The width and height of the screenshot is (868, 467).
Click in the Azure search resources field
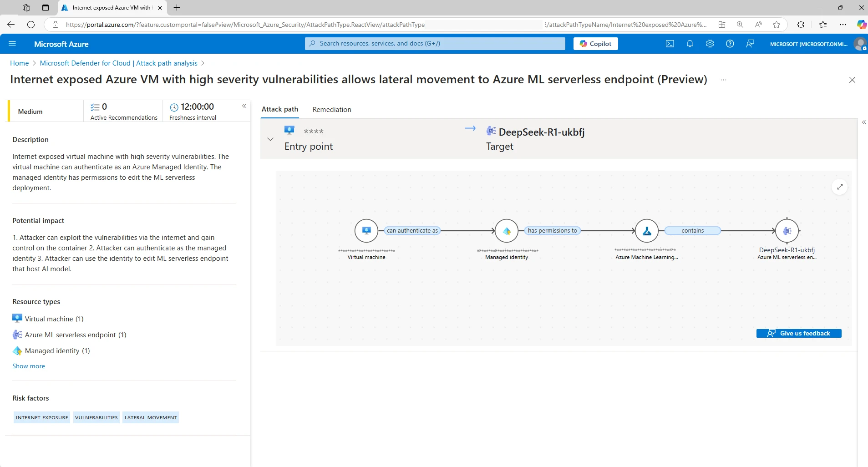(x=434, y=43)
